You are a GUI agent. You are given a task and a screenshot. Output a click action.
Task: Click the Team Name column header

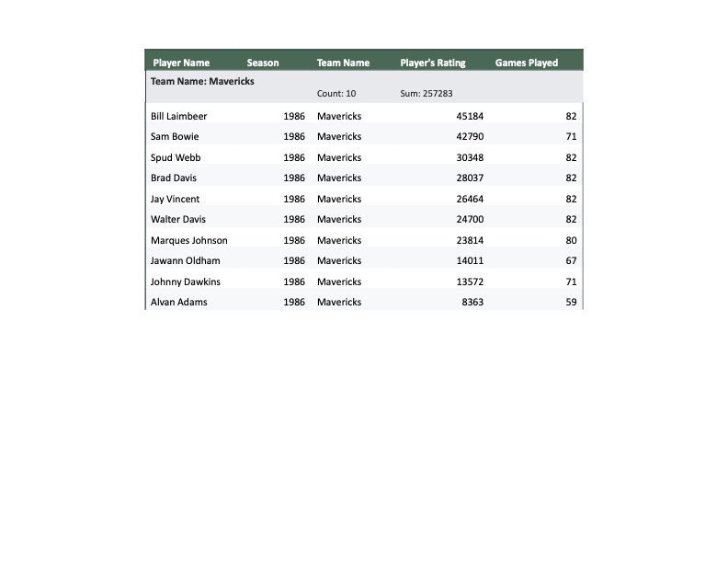click(343, 63)
